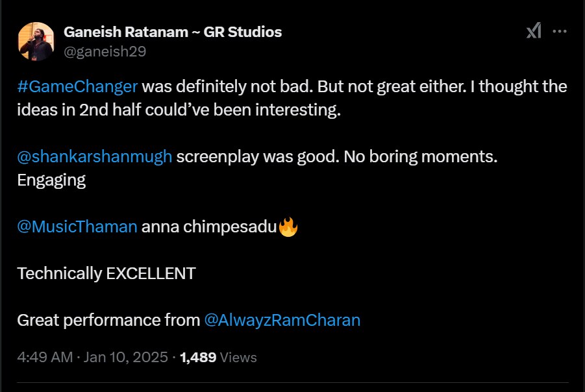Image resolution: width=585 pixels, height=392 pixels.
Task: Open the three-dot More options menu
Action: (560, 31)
